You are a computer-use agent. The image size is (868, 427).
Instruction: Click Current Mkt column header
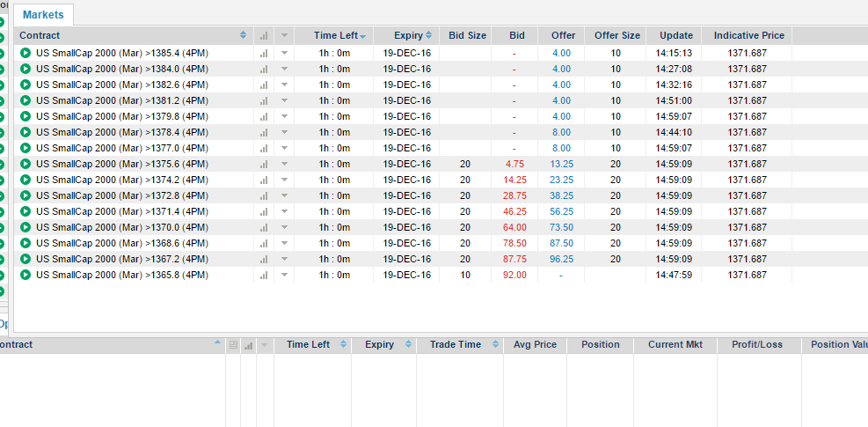675,344
